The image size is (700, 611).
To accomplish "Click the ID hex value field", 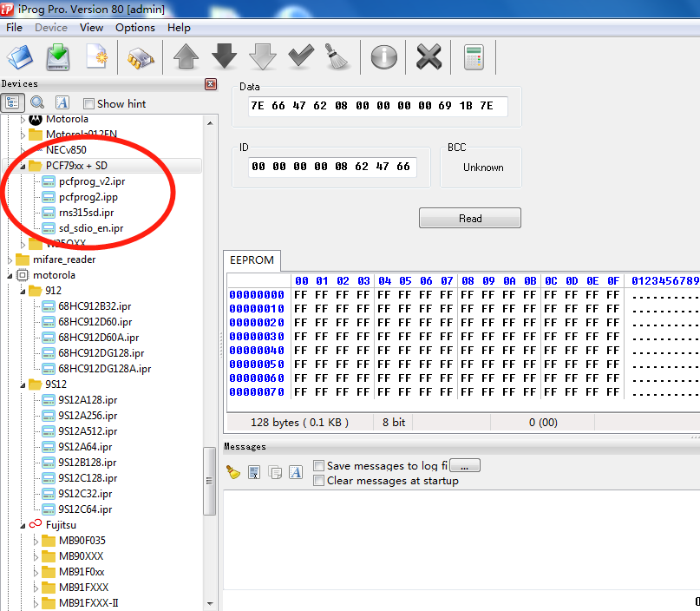I will pos(332,167).
